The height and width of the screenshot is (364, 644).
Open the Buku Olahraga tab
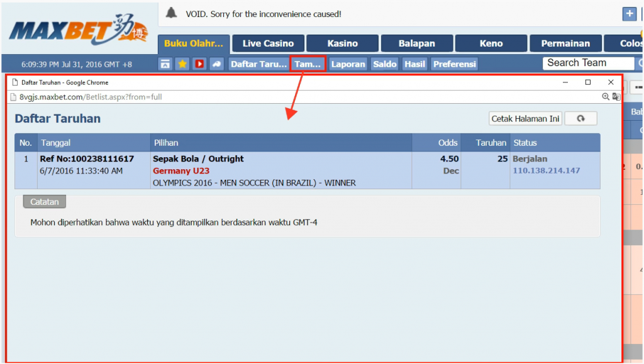(x=194, y=43)
